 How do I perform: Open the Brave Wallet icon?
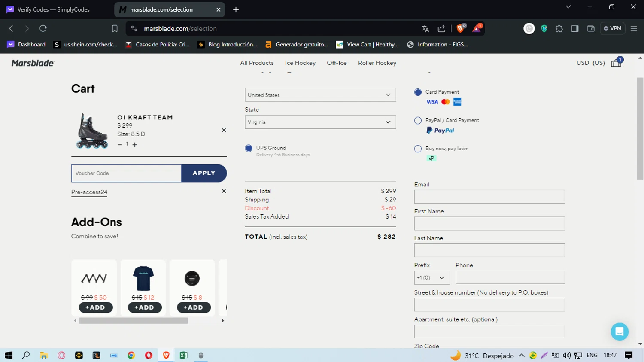pyautogui.click(x=591, y=29)
